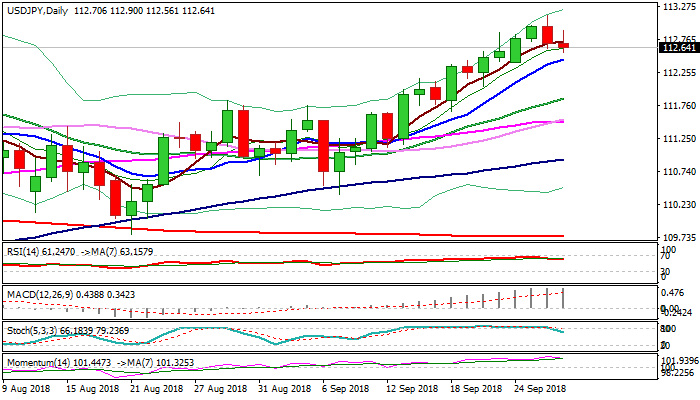700x400 pixels.
Task: Select the Momentum(14) indicator label
Action: tap(35, 362)
